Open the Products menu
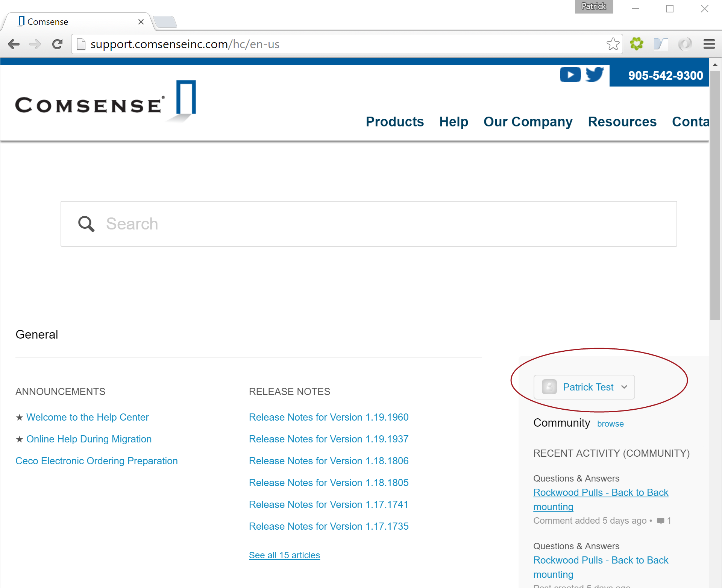722x588 pixels. 394,122
